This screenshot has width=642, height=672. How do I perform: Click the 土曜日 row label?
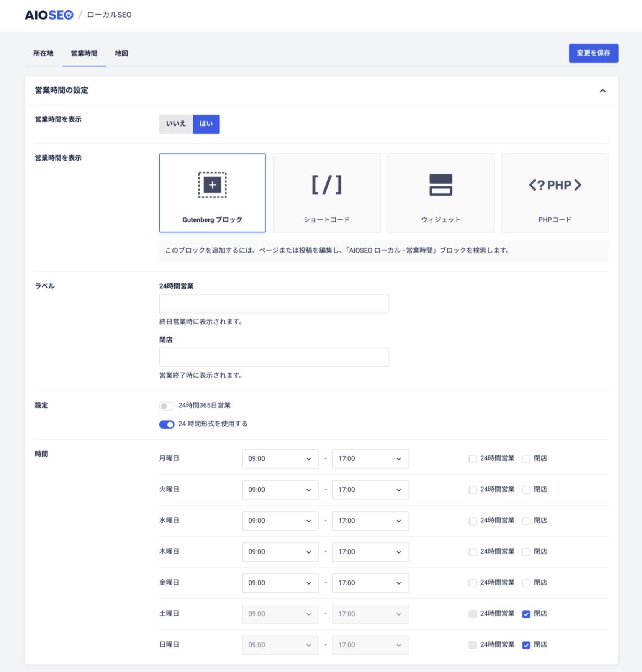point(169,614)
